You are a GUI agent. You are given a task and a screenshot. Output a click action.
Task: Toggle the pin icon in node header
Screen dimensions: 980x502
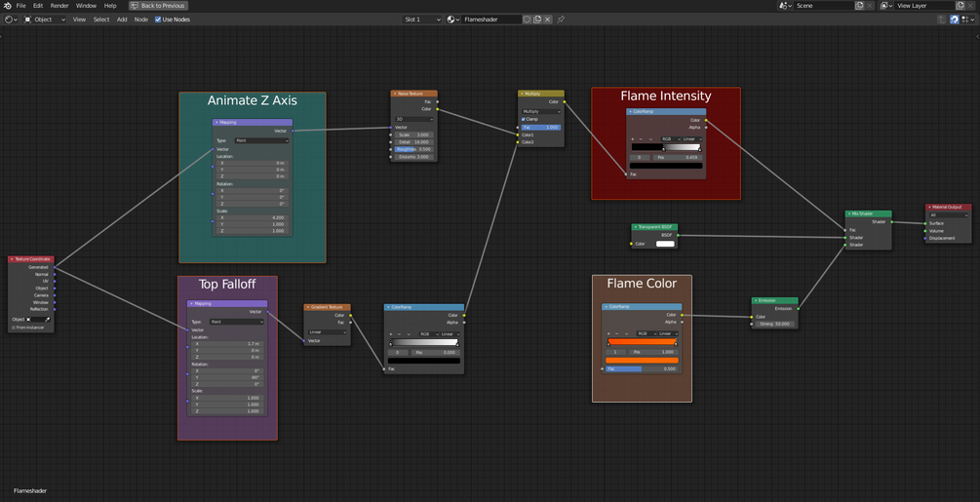tap(561, 19)
